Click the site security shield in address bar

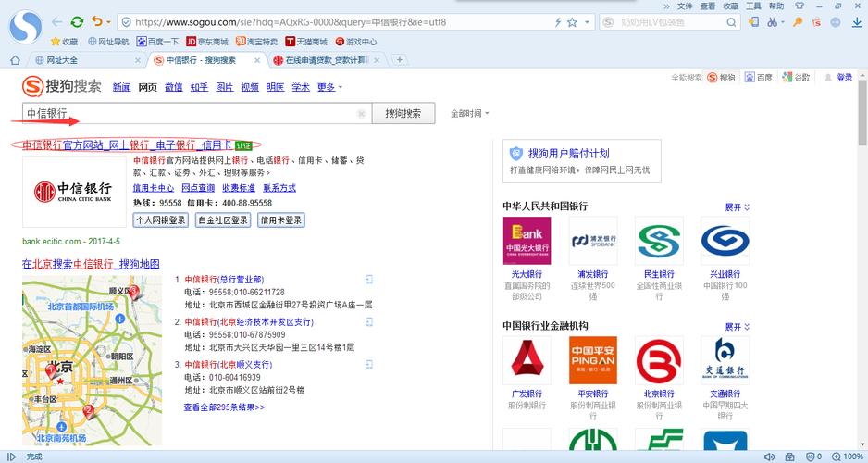126,22
